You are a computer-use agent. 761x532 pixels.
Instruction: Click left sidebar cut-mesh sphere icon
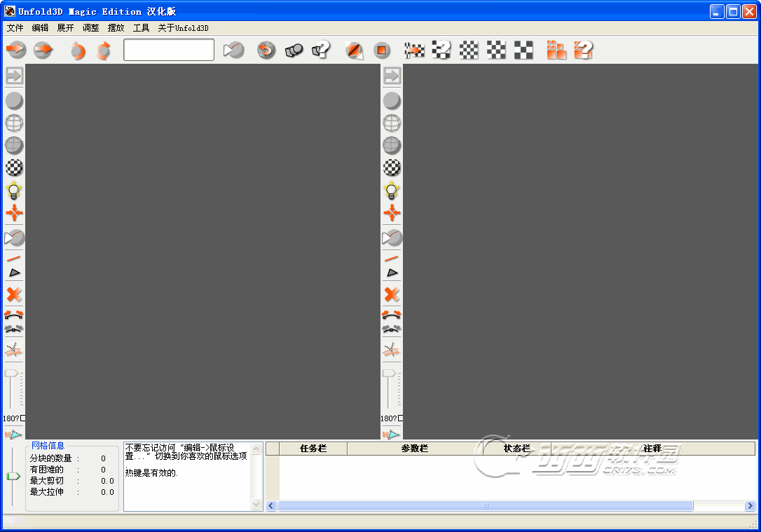(14, 238)
